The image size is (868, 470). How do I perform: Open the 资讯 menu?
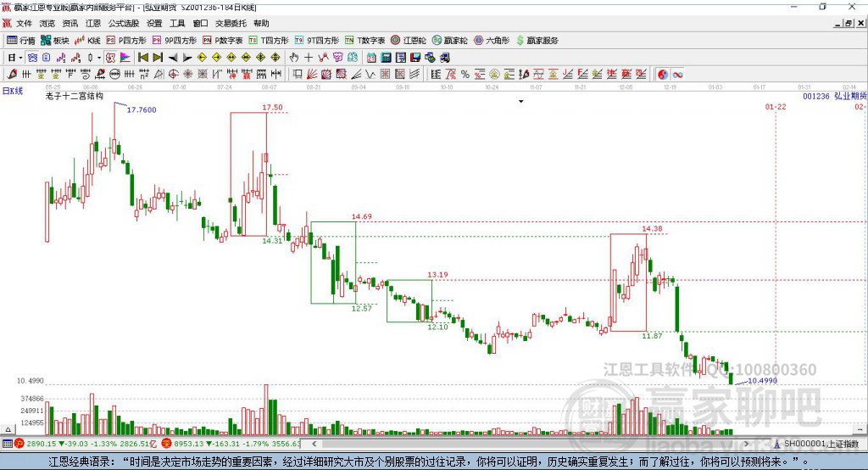70,23
